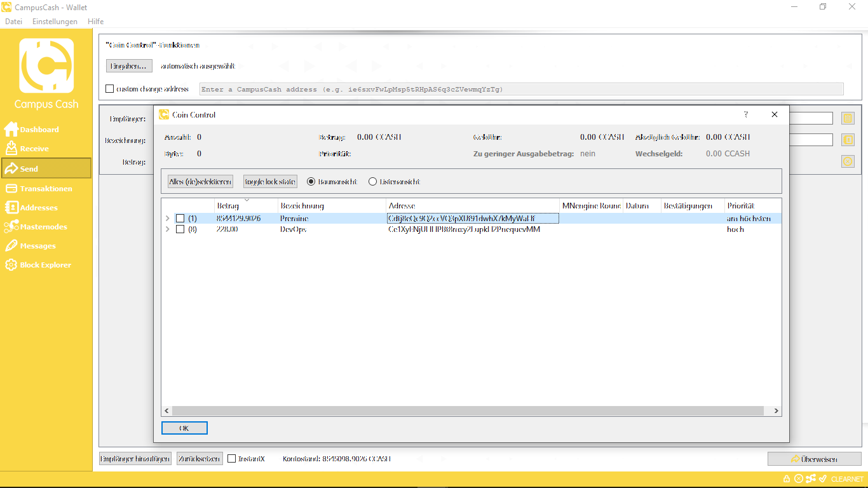Select the Send page in the sidebar

click(46, 168)
